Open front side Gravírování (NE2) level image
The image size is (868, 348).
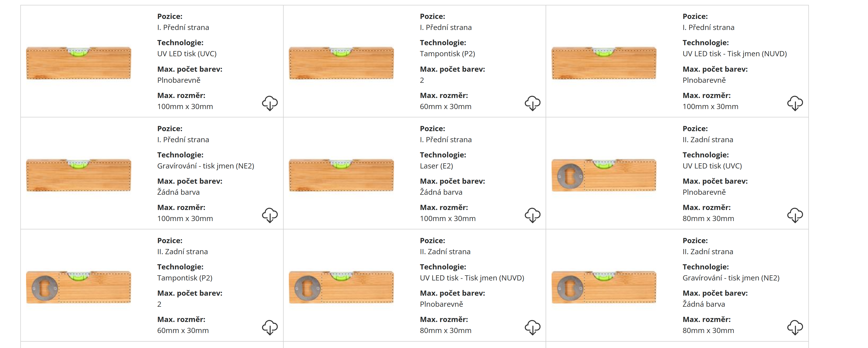[79, 175]
